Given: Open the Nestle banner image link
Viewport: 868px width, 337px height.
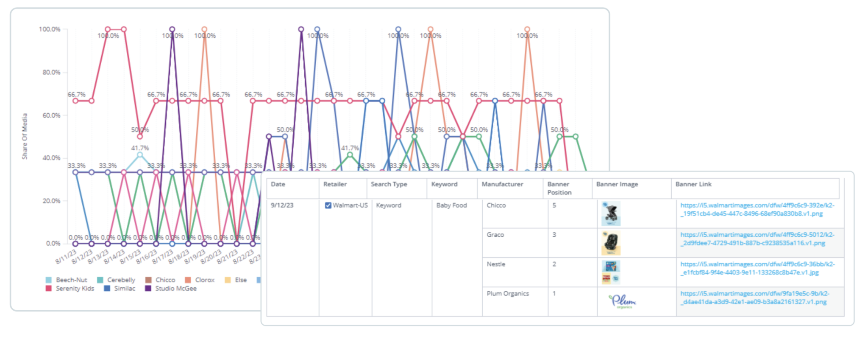Looking at the screenshot, I should pos(757,268).
